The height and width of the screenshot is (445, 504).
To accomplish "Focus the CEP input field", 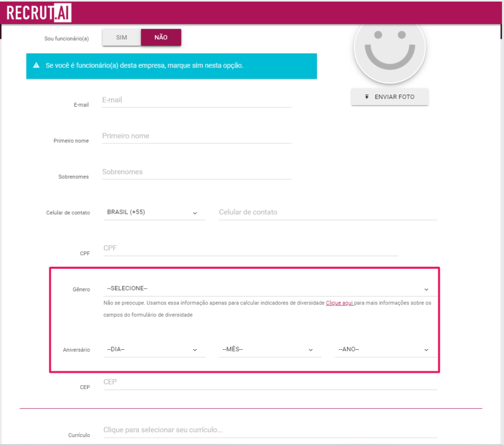I will click(x=270, y=382).
